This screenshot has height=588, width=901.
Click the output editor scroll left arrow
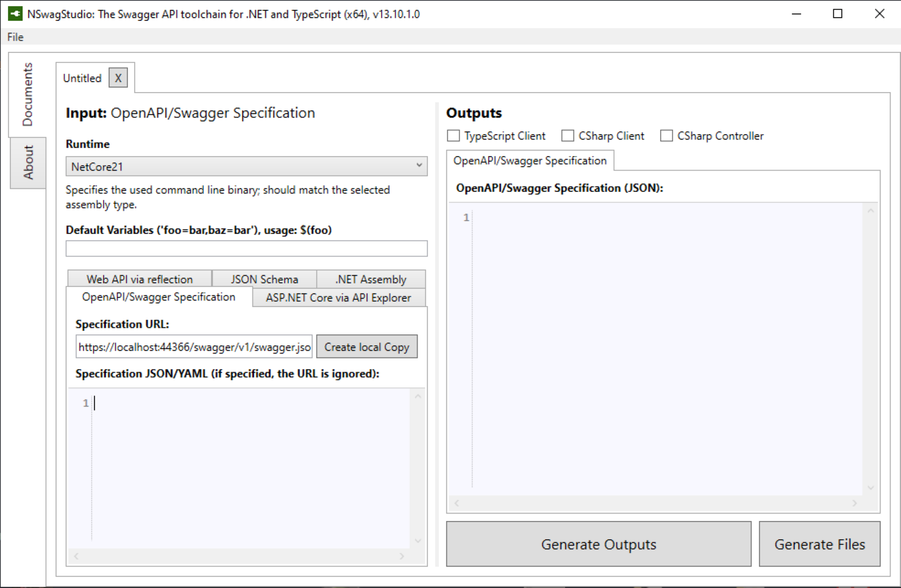coord(457,503)
